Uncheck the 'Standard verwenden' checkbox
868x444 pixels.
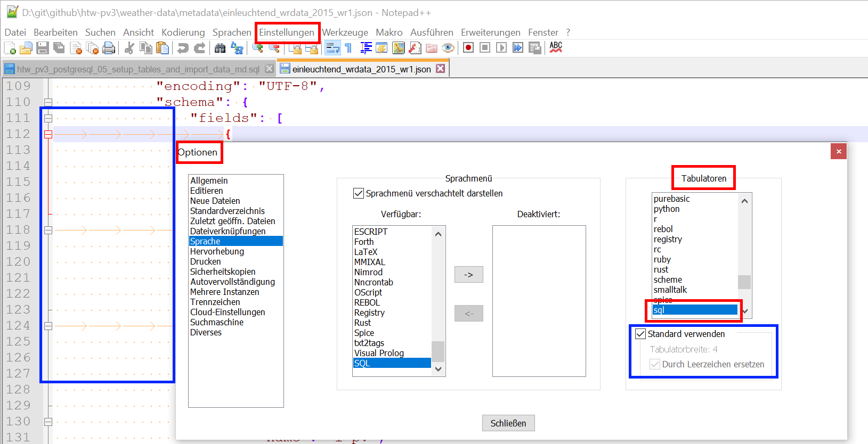tap(641, 334)
